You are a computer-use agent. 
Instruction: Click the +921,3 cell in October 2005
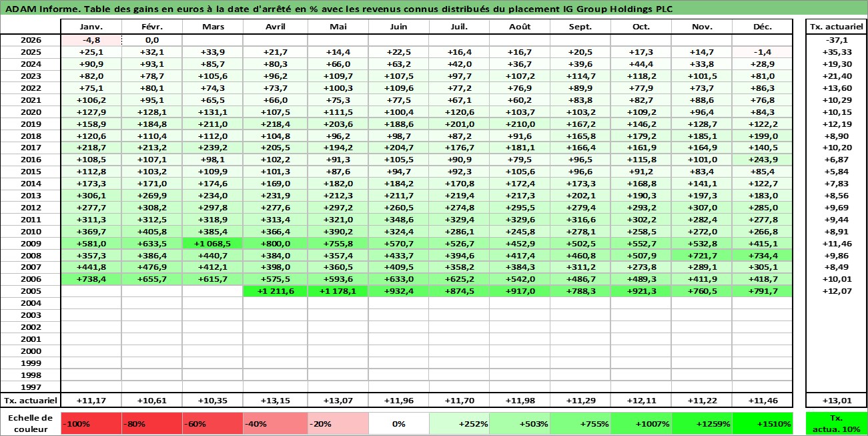(x=641, y=292)
